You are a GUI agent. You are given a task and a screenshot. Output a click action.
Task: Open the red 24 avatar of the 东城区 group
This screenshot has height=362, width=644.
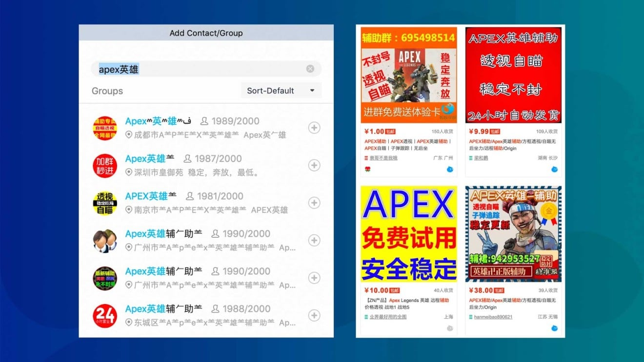point(105,316)
